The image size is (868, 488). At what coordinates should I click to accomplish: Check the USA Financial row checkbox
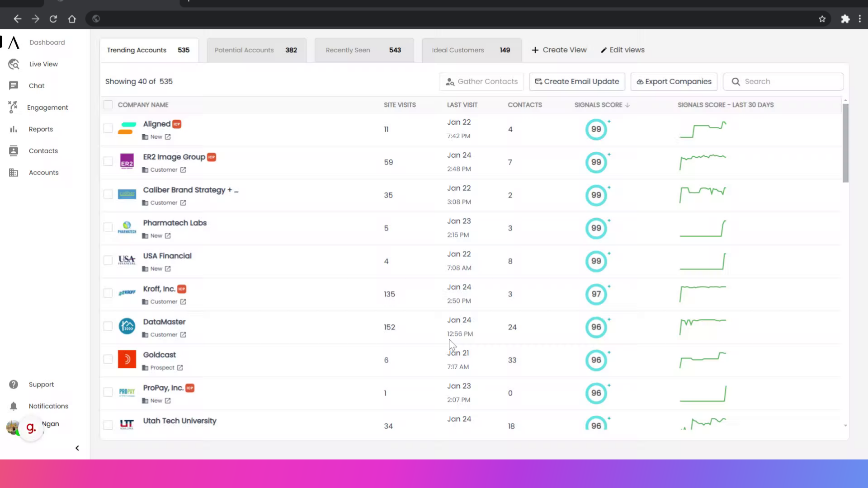(108, 260)
